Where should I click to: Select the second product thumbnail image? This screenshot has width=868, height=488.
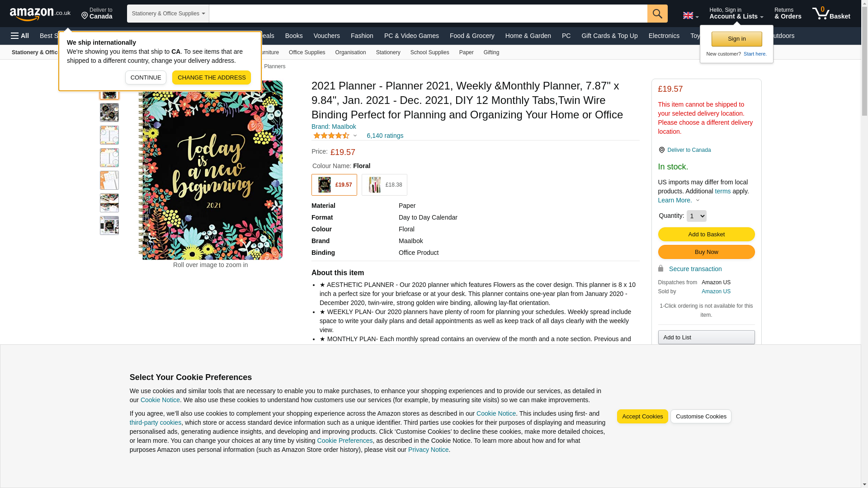click(109, 113)
